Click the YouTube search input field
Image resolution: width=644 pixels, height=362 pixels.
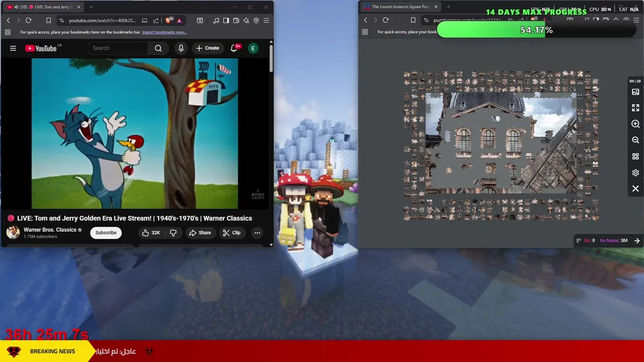[118, 48]
